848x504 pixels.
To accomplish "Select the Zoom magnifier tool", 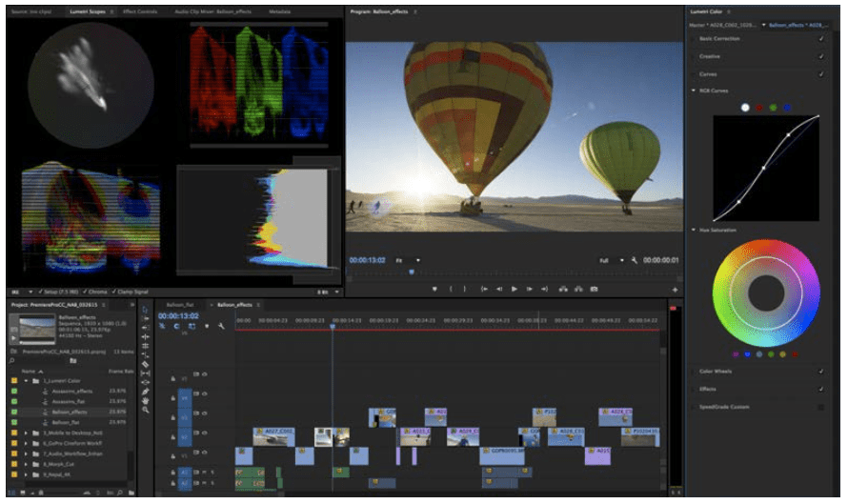I will coord(145,411).
